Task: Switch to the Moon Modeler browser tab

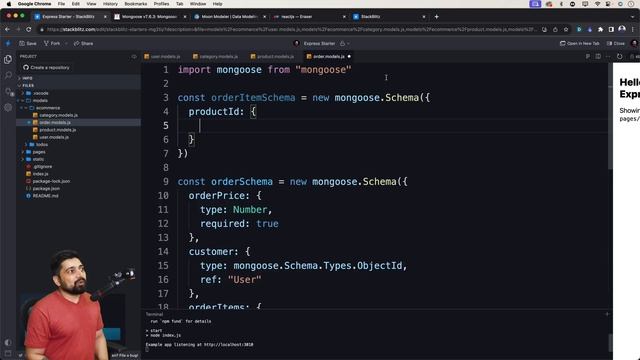Action: tap(229, 17)
